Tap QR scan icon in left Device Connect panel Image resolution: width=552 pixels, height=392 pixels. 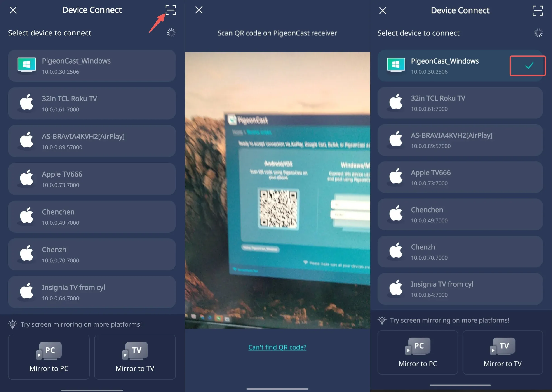pos(171,10)
